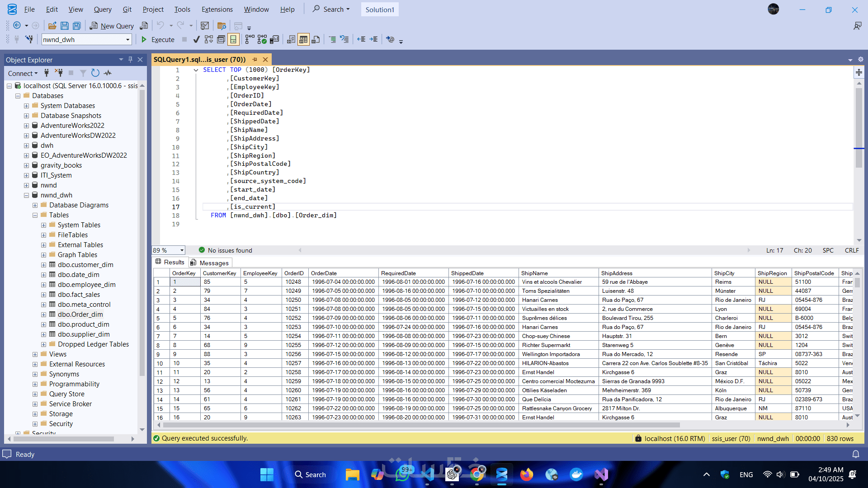Expand the dbo.Order_dim table node
This screenshot has height=488, width=868.
point(43,314)
